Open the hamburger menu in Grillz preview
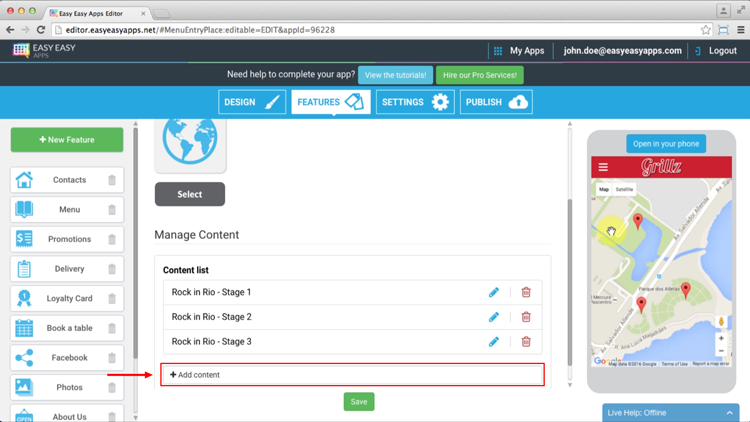Screen dimensions: 750x422 tap(603, 167)
